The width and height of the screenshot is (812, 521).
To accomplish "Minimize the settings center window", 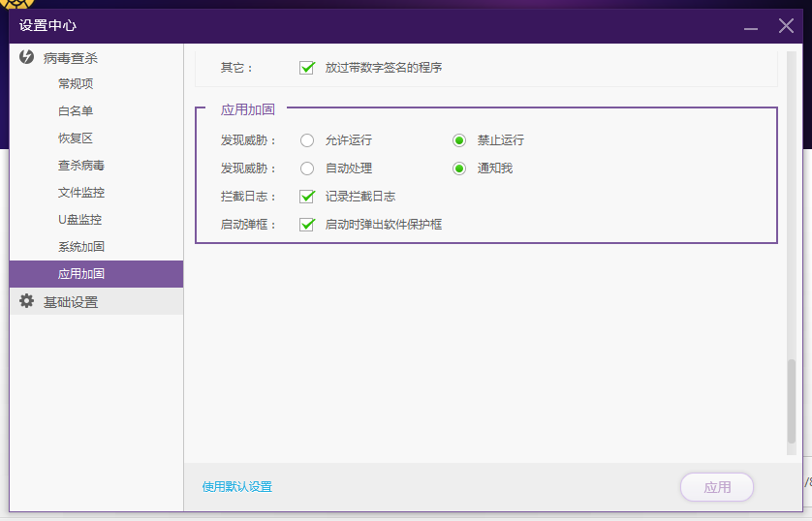I will [751, 27].
